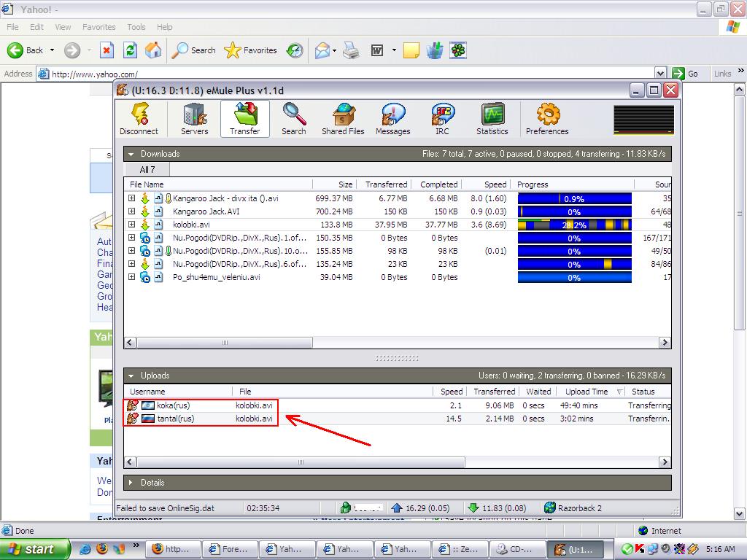Open the Favorites star pane
The image size is (747, 560).
click(x=251, y=50)
